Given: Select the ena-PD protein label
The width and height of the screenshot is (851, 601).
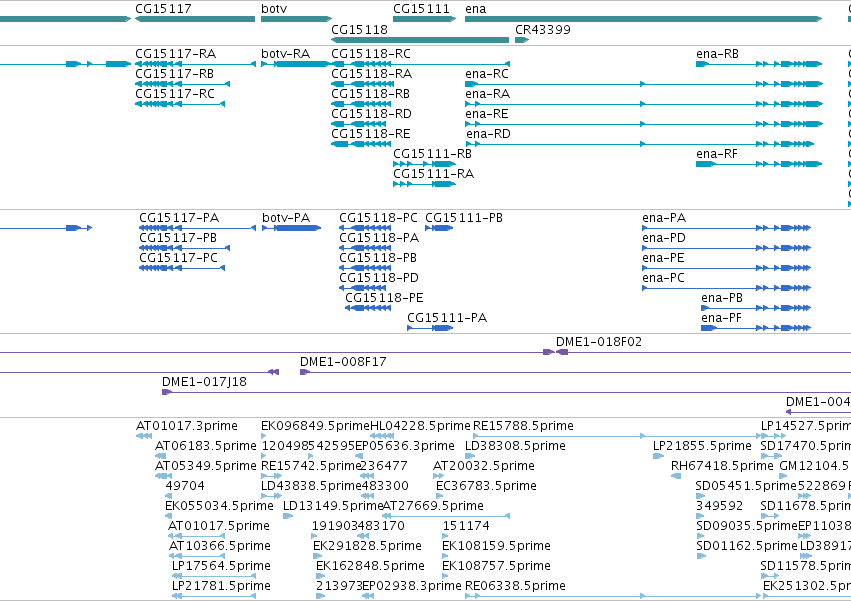Looking at the screenshot, I should click(x=664, y=238).
